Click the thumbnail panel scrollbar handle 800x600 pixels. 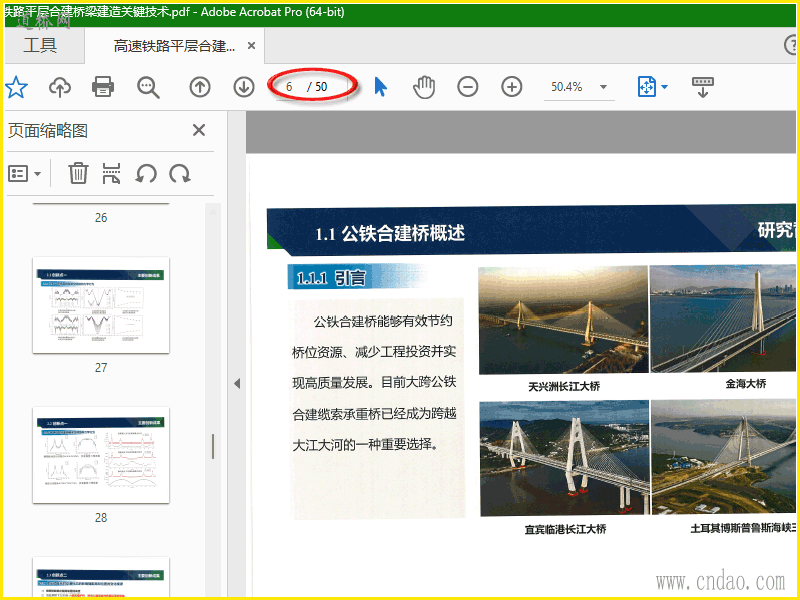(213, 446)
